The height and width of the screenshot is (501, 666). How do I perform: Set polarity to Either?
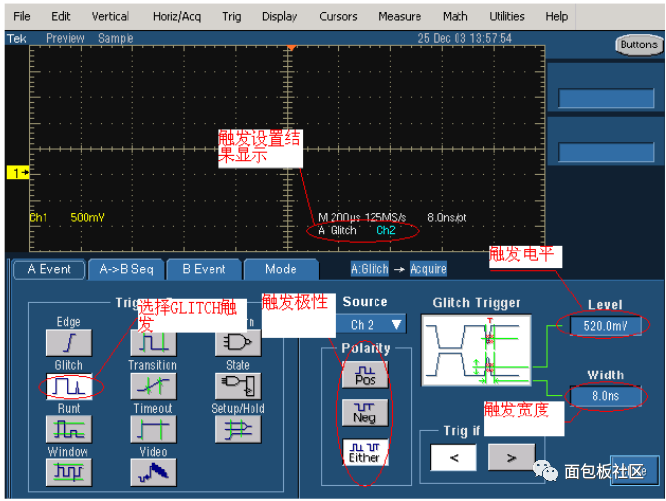(x=365, y=452)
